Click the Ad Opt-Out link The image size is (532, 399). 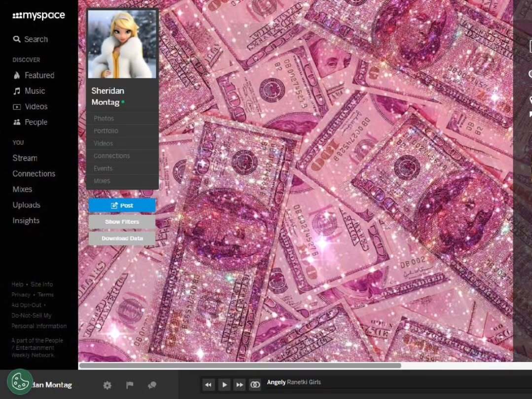27,305
